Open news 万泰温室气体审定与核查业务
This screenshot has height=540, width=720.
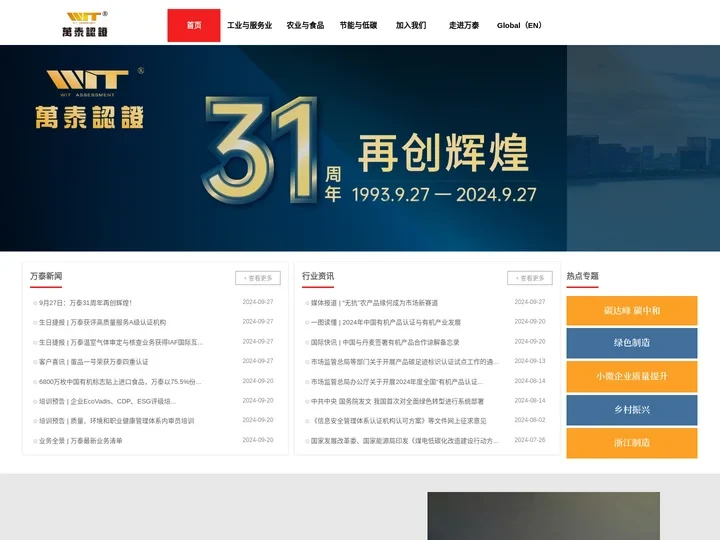[x=121, y=342]
